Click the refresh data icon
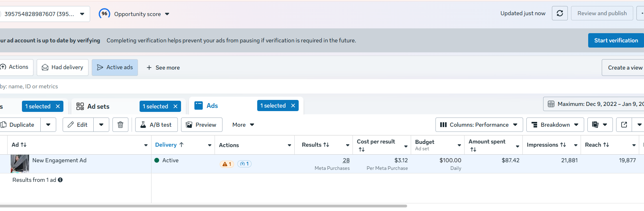Screen dimensions: 644x211 pos(559,13)
